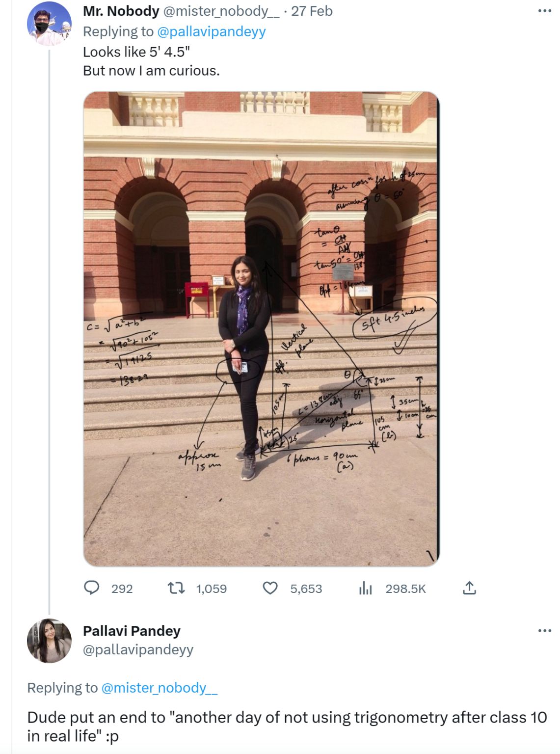Open the annotated height photo
Screen dimensions: 560x754
coord(261,329)
